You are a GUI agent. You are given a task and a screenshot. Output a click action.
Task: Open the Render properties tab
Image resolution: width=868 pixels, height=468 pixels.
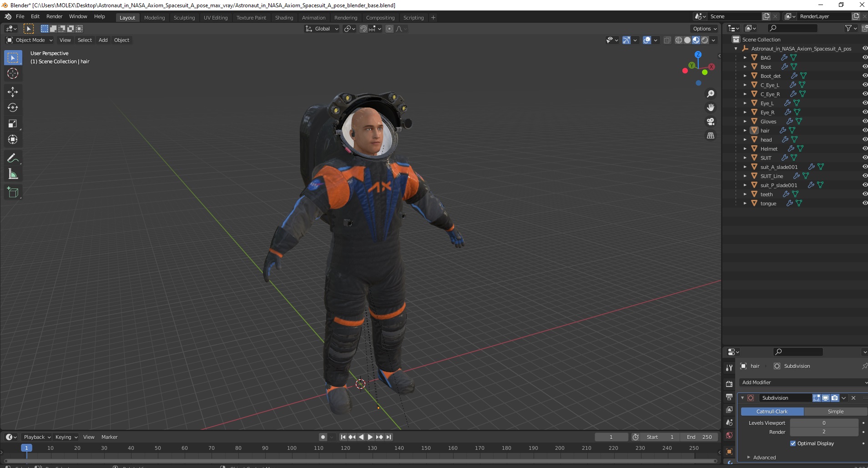click(729, 384)
